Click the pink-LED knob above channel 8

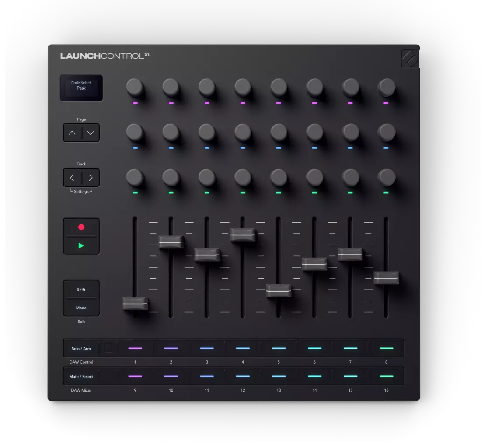coord(386,87)
